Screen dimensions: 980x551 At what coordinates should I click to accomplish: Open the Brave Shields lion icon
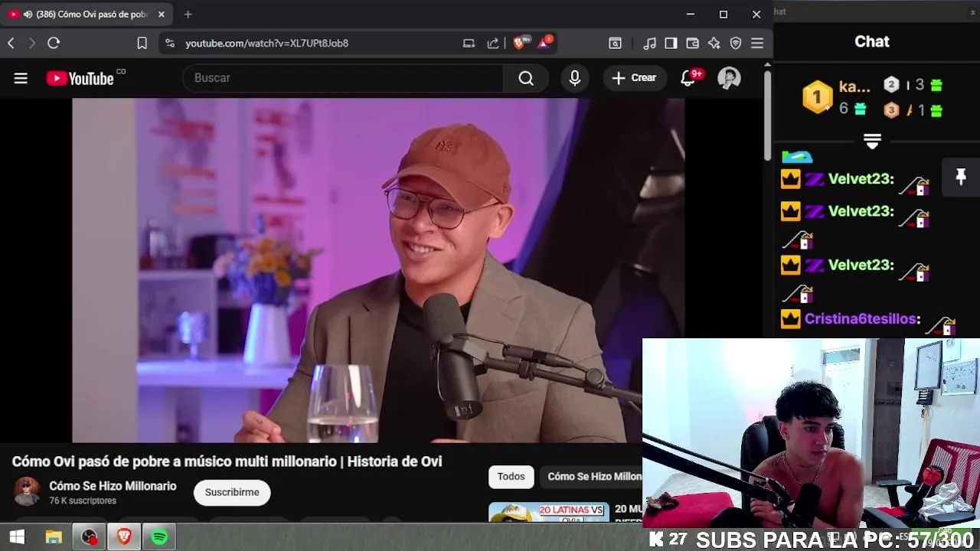click(x=518, y=43)
